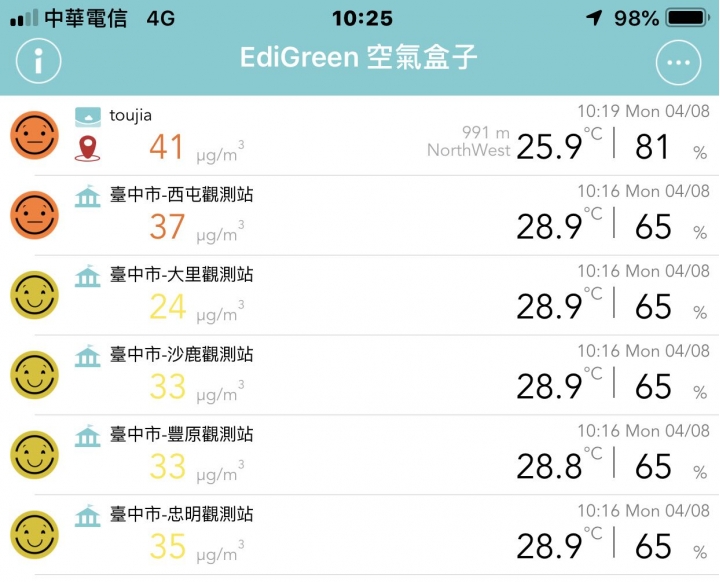Tap the orange face icon for 西屯觀測站
The image size is (720, 582).
35,215
